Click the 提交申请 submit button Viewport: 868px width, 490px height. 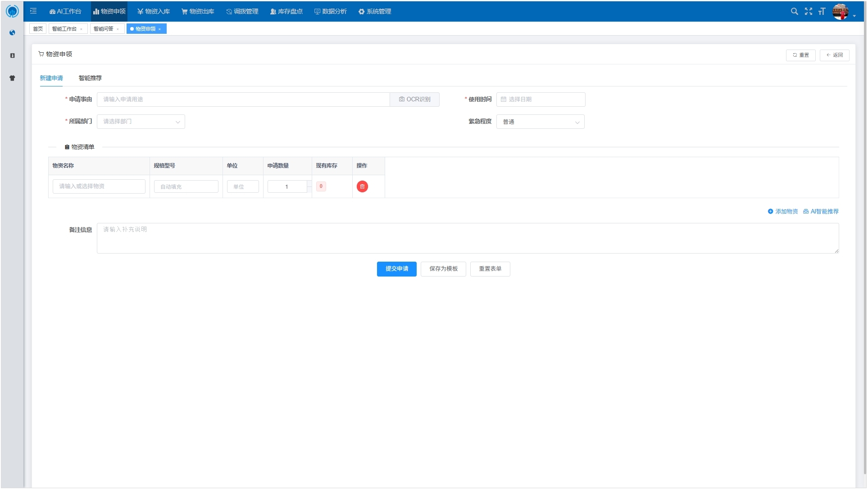396,269
